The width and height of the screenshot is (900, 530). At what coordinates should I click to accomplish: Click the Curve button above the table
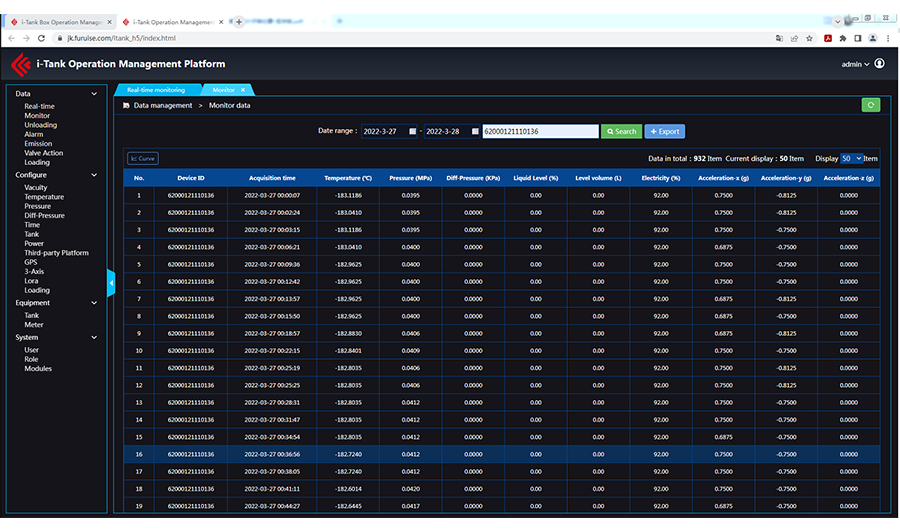click(x=142, y=158)
